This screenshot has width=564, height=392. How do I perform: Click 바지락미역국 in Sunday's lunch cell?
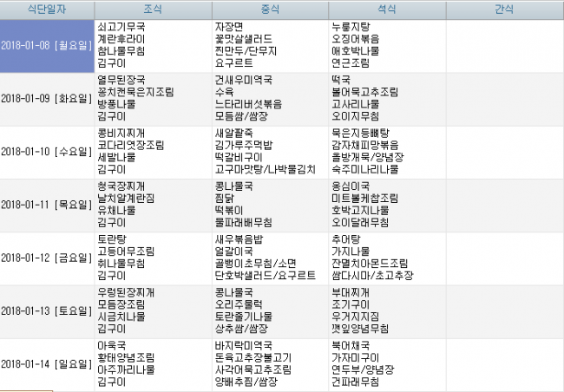point(244,345)
